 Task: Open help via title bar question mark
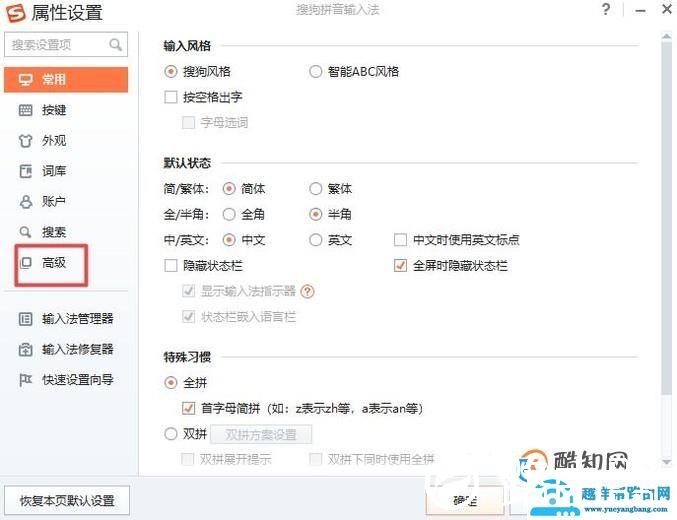tap(606, 9)
